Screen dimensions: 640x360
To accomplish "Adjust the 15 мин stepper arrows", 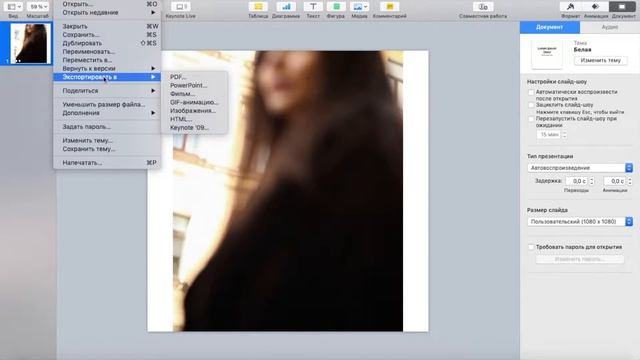I will pos(564,134).
